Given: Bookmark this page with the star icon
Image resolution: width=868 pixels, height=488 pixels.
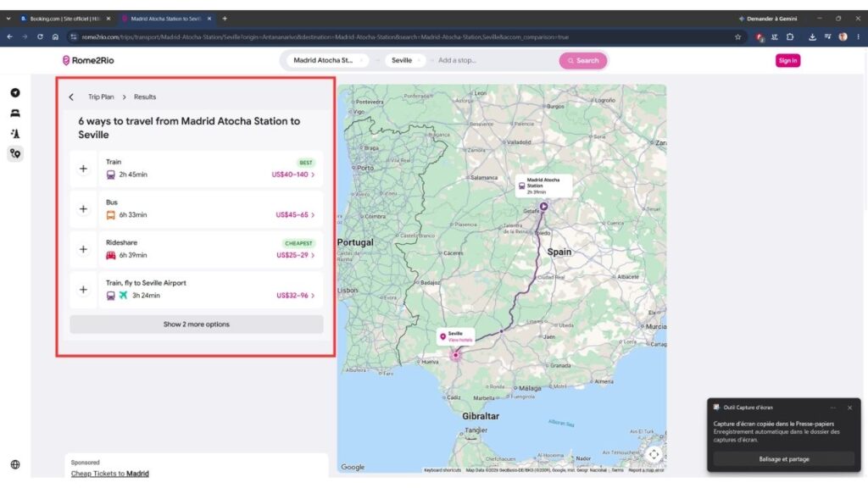Looking at the screenshot, I should [738, 37].
